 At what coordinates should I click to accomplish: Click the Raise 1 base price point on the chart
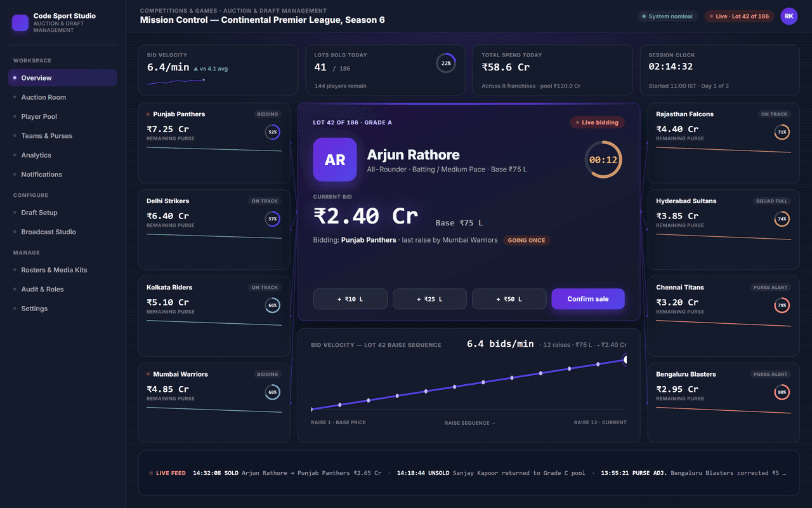311,410
